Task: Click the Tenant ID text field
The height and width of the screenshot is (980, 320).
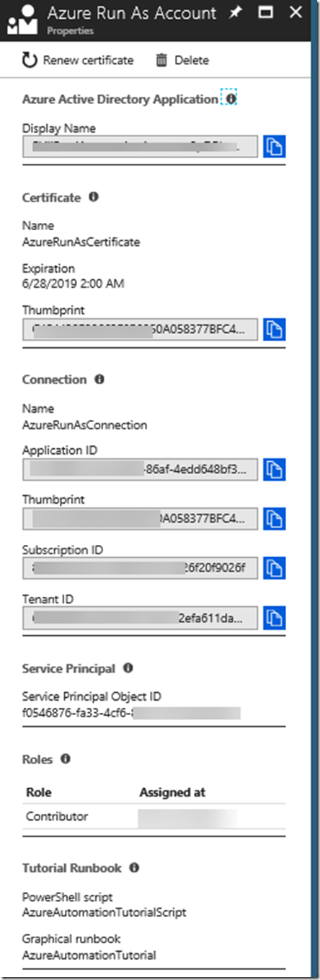Action: (140, 618)
